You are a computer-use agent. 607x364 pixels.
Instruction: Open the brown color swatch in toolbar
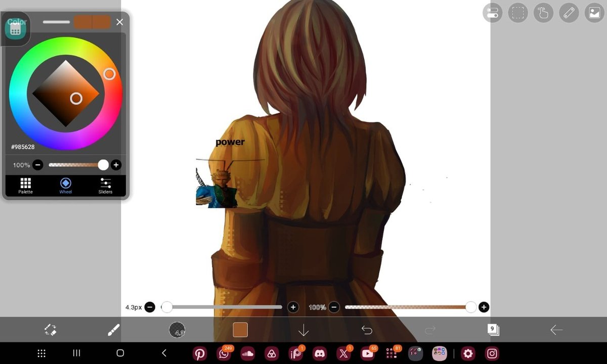[x=240, y=330]
